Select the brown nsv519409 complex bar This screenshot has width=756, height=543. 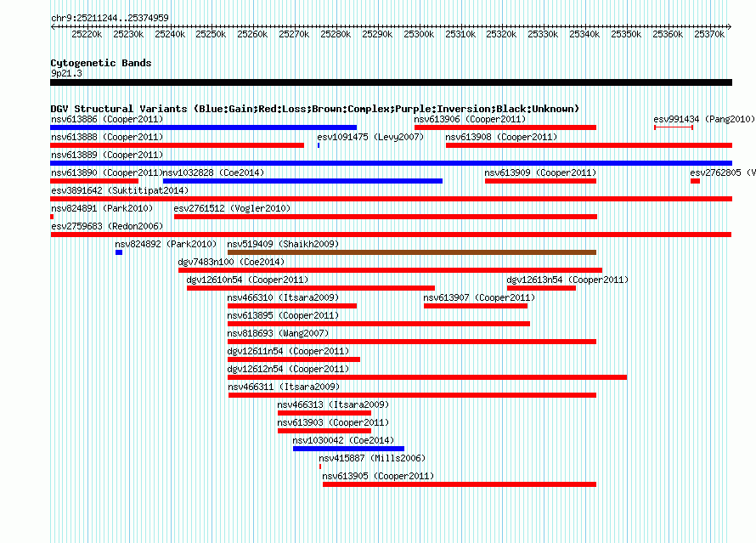pyautogui.click(x=412, y=252)
